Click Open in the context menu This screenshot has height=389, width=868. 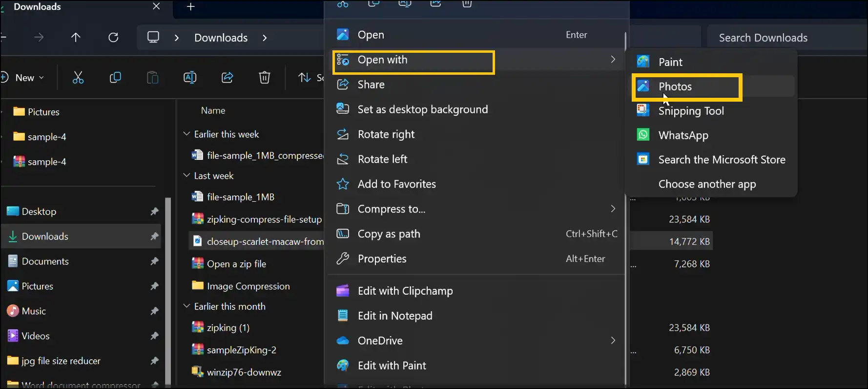476,35
